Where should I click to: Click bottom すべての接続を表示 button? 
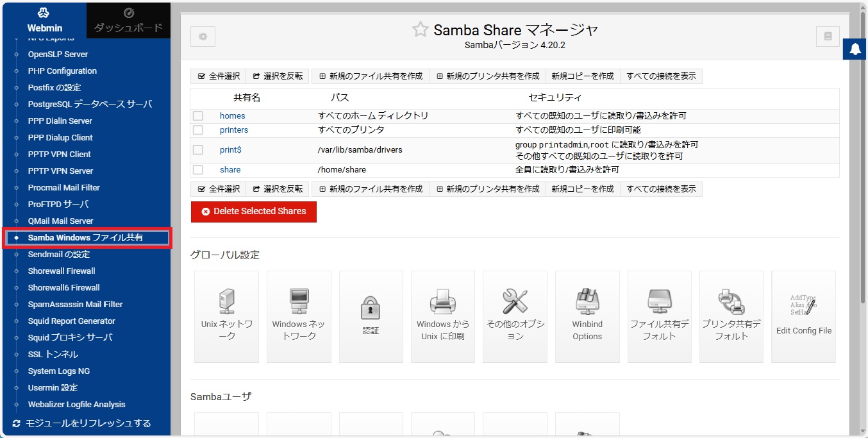661,189
